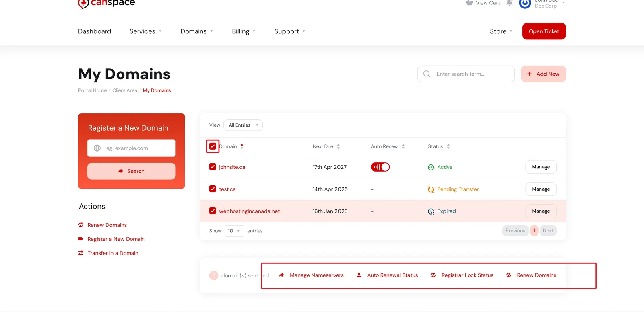Click View Cart text link

pyautogui.click(x=488, y=3)
